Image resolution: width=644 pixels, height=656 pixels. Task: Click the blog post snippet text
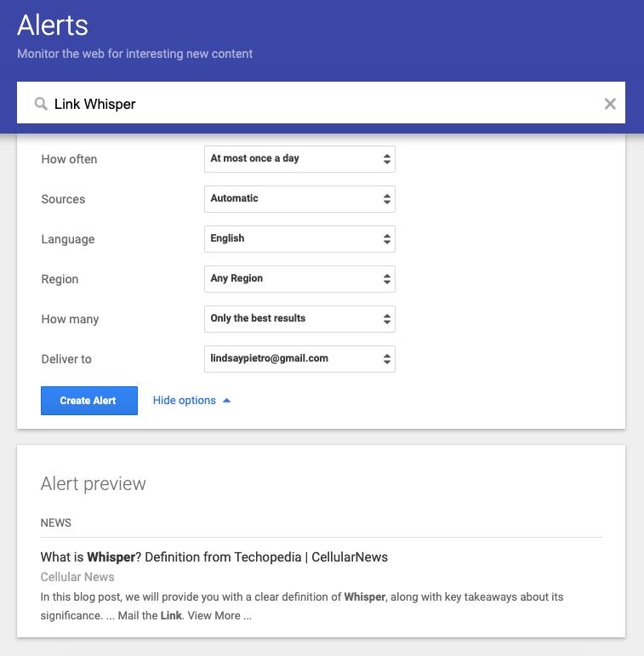point(302,606)
